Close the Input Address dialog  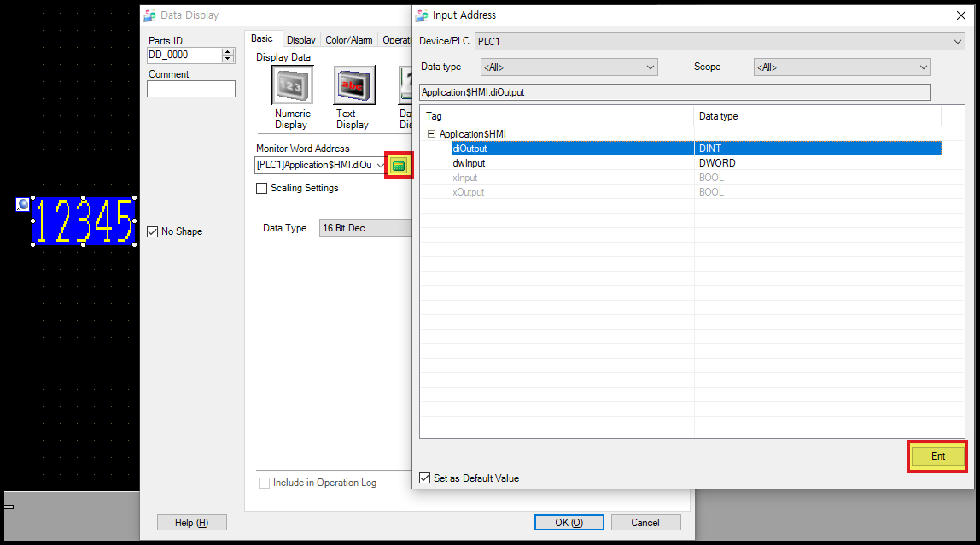click(960, 15)
